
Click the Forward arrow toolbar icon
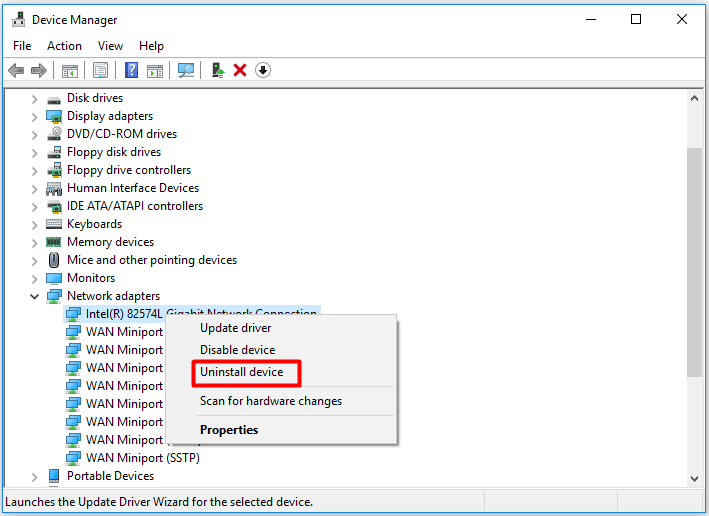[39, 70]
